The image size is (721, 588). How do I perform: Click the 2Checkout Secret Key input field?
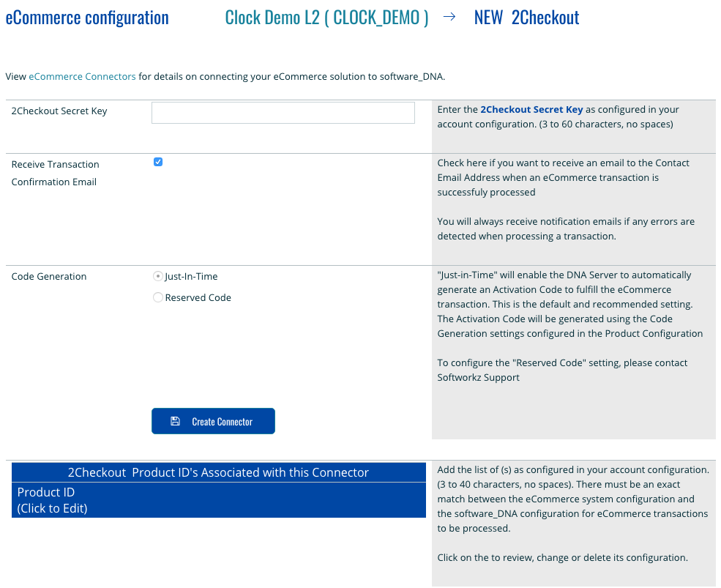283,113
